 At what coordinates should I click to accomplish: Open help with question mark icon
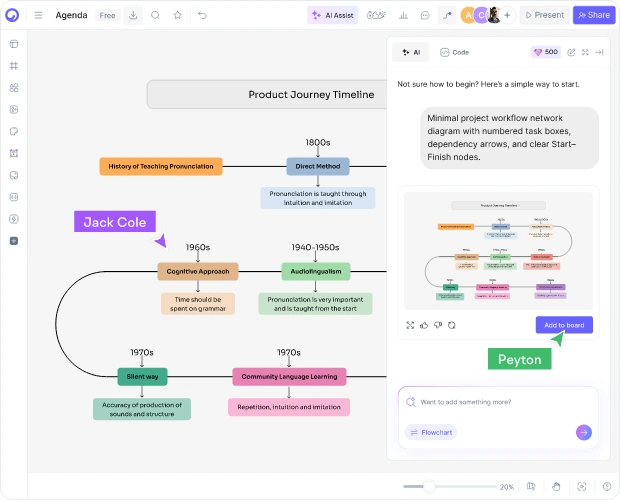pos(607,487)
